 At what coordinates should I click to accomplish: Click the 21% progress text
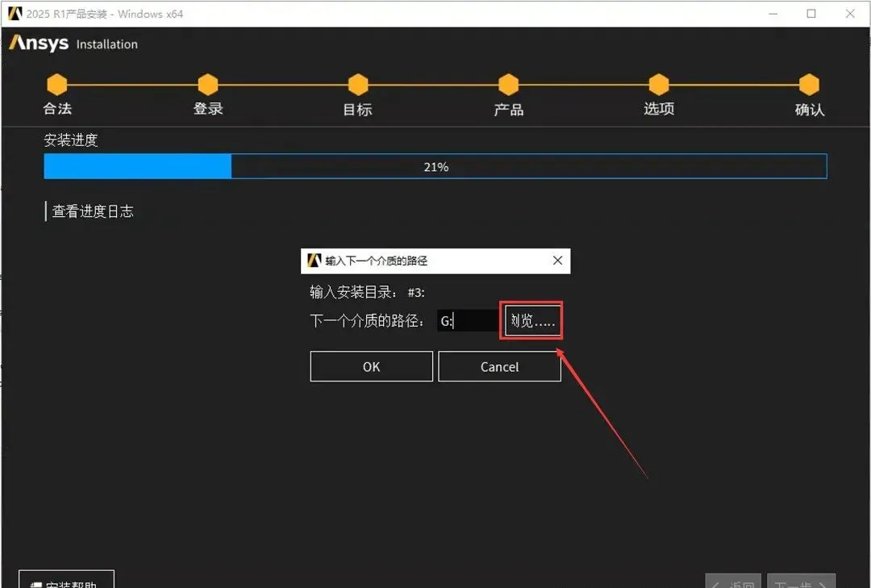point(436,167)
